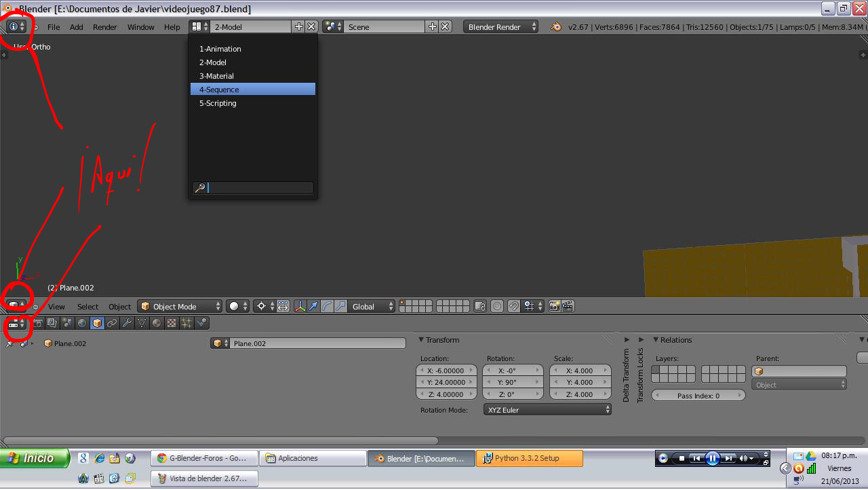Toggle manipulate center points button

click(283, 306)
